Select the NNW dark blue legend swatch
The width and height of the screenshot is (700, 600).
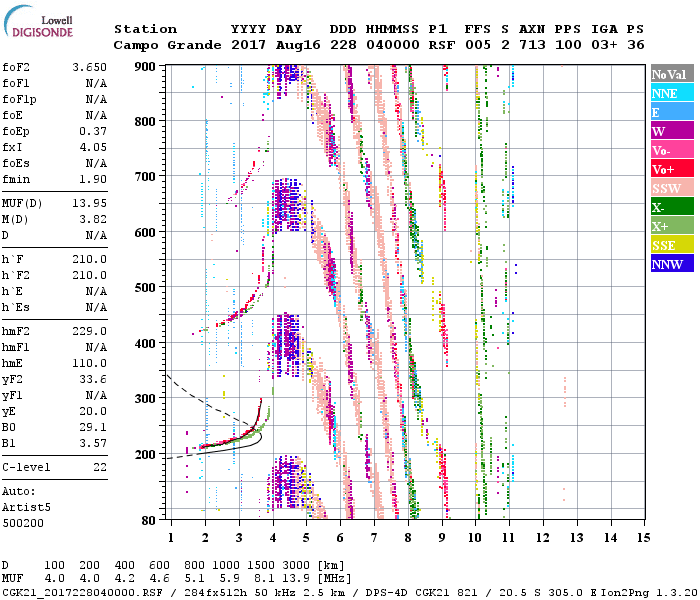click(x=672, y=263)
